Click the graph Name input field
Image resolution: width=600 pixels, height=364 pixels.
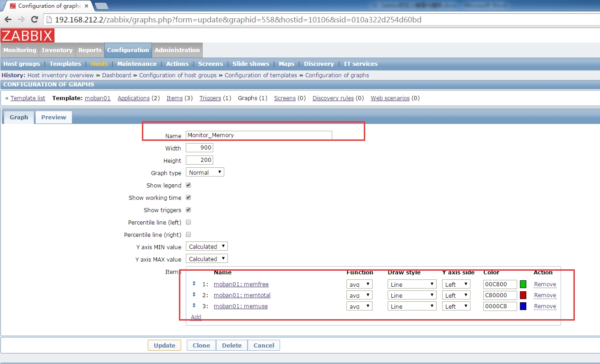click(x=259, y=135)
